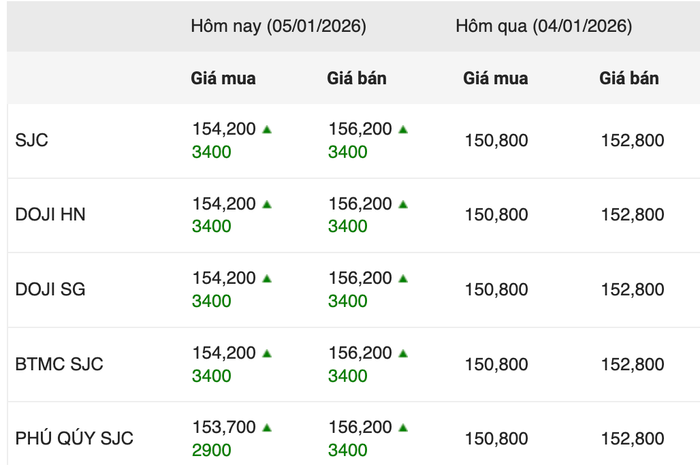
Task: Click the Giá bán header under Hôm qua
Action: tap(629, 78)
